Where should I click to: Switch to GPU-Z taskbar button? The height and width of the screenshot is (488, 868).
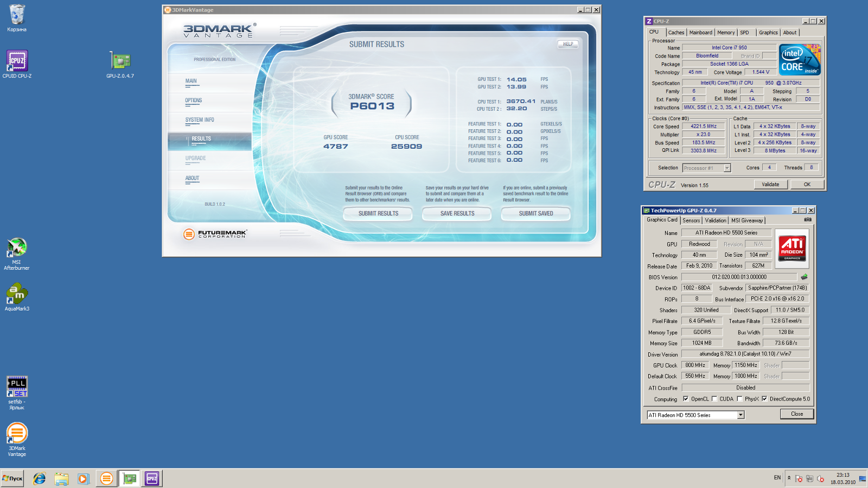tap(129, 478)
